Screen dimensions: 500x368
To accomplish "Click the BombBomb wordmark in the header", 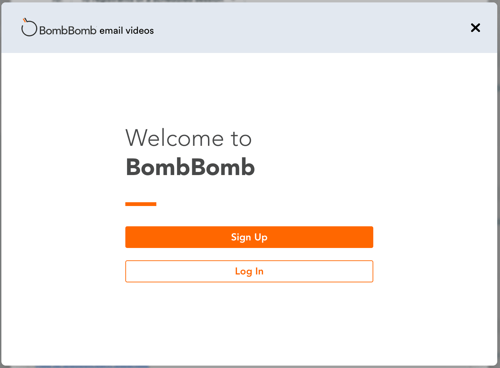I will [x=68, y=30].
